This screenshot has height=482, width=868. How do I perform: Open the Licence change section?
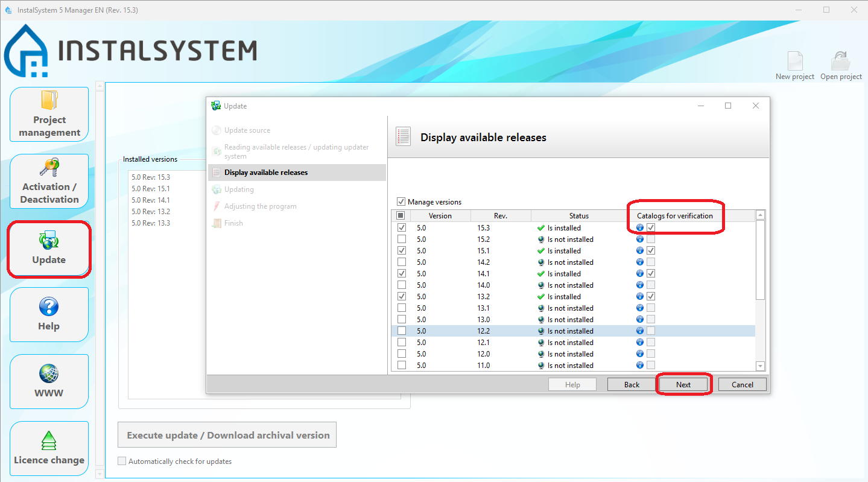pos(49,448)
